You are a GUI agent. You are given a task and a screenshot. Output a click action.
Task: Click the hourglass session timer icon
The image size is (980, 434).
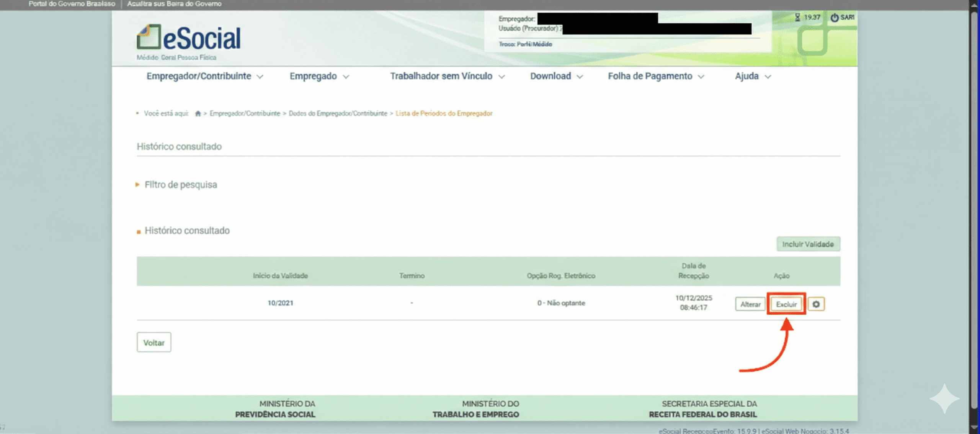point(797,18)
